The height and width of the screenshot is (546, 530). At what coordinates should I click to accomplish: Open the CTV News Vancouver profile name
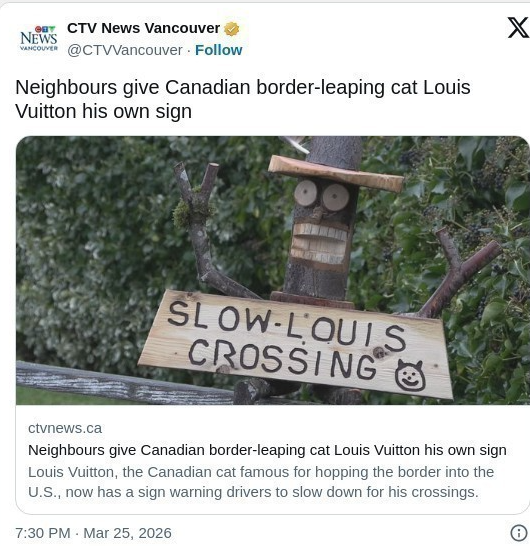point(143,28)
